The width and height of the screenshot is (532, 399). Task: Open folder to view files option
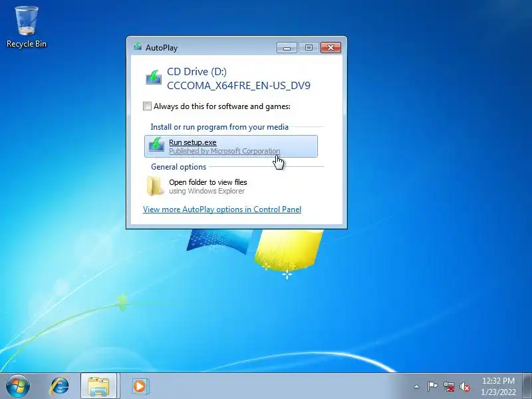[x=231, y=186]
